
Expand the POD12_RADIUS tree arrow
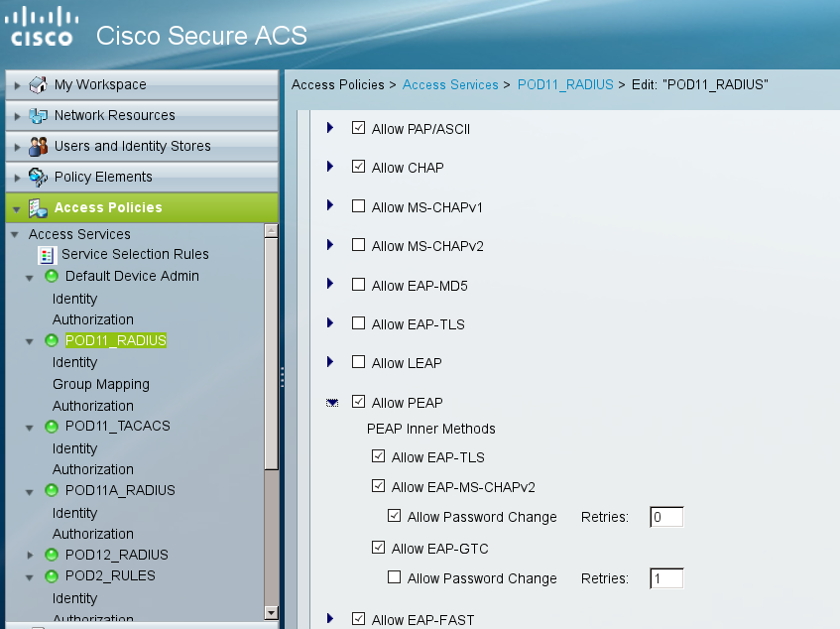[30, 556]
